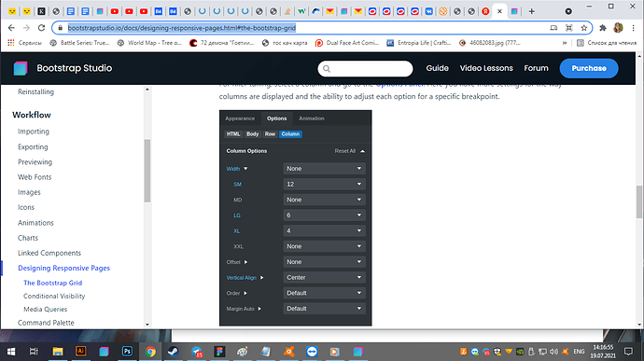Screen dimensions: 644x361
Task: Open Conditional Visibility sidebar link
Action: coord(54,296)
